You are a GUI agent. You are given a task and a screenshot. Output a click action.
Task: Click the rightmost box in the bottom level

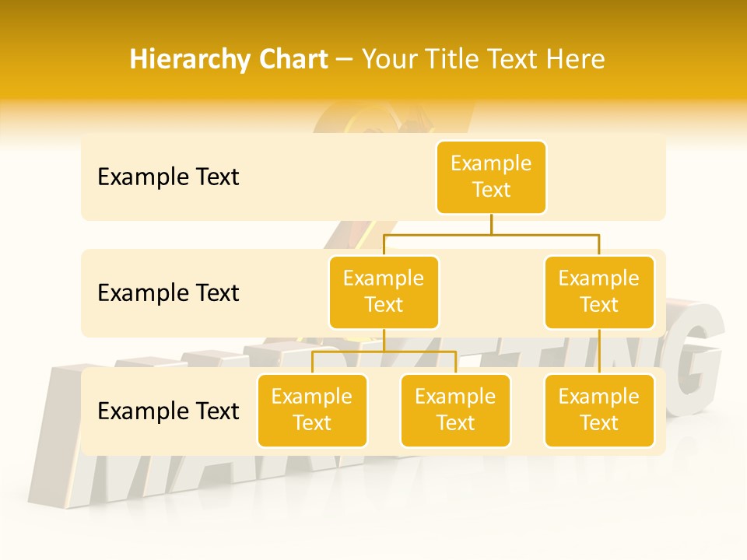click(599, 411)
